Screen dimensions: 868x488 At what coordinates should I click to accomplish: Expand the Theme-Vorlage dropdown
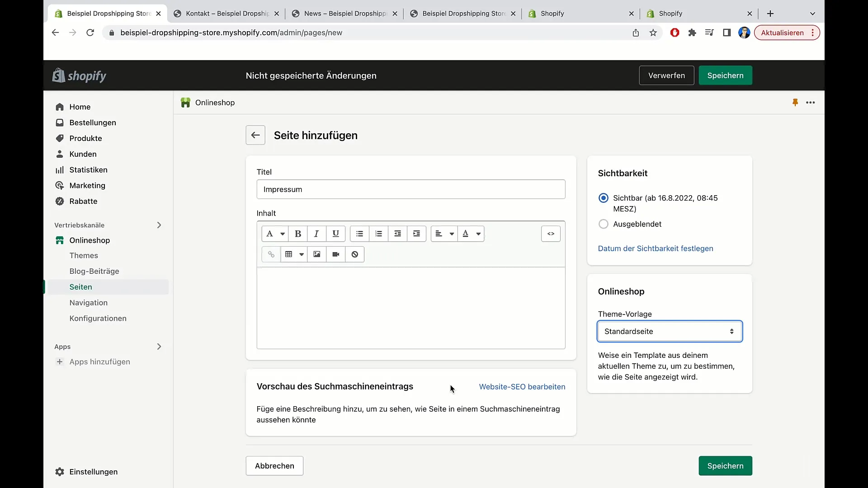[670, 331]
